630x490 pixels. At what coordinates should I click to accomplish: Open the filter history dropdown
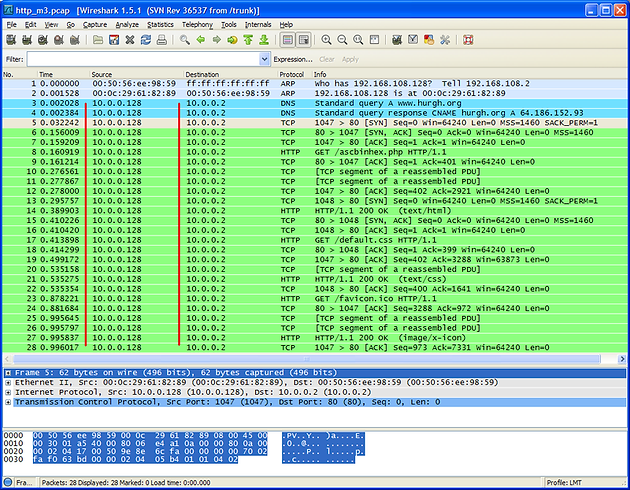264,59
